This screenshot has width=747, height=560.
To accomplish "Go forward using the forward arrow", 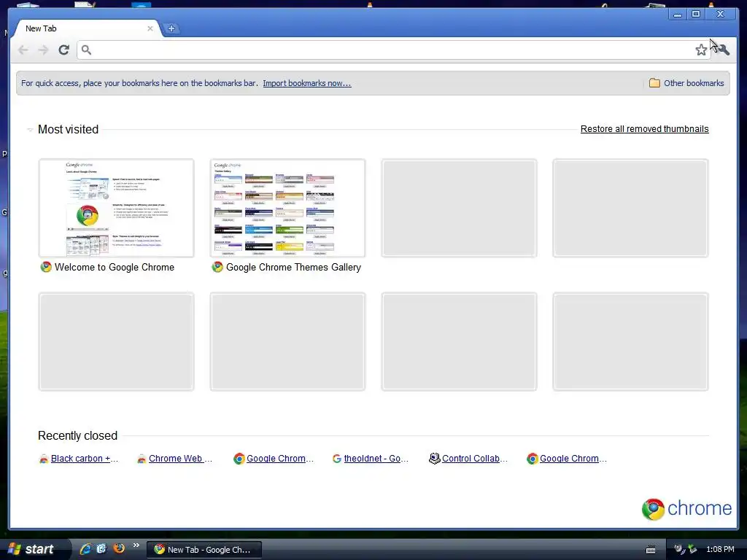I will click(x=43, y=50).
